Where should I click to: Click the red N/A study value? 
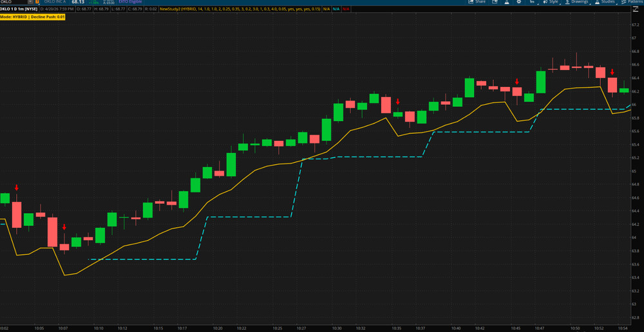click(x=346, y=9)
